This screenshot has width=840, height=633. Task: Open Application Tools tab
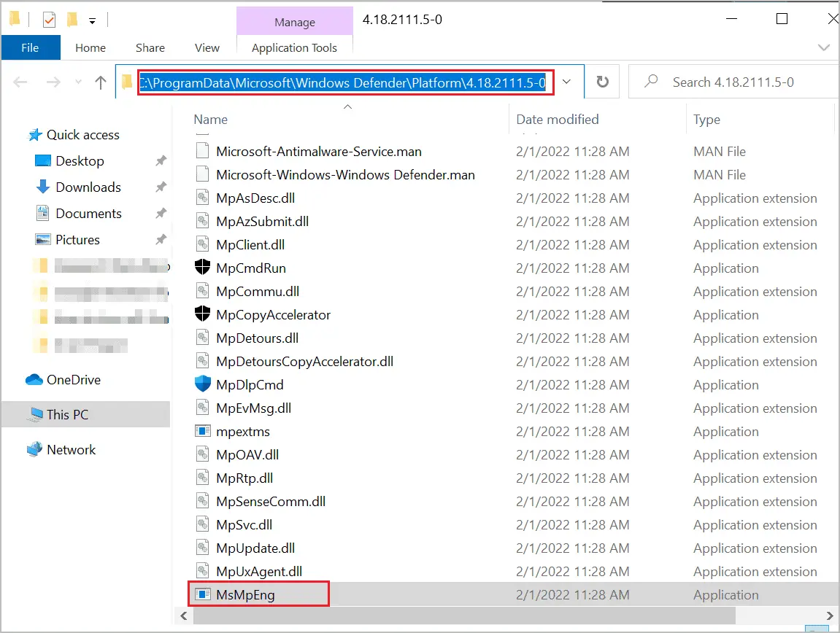pyautogui.click(x=295, y=47)
